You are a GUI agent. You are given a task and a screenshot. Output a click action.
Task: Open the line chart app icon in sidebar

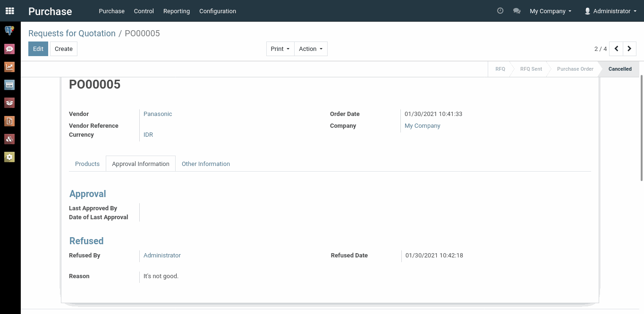coord(9,67)
